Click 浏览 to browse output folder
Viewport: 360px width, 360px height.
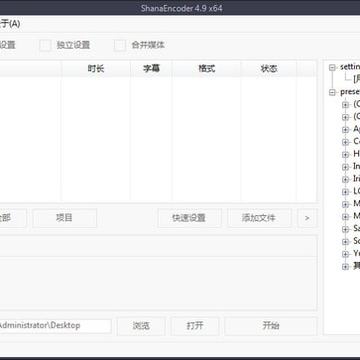click(141, 326)
